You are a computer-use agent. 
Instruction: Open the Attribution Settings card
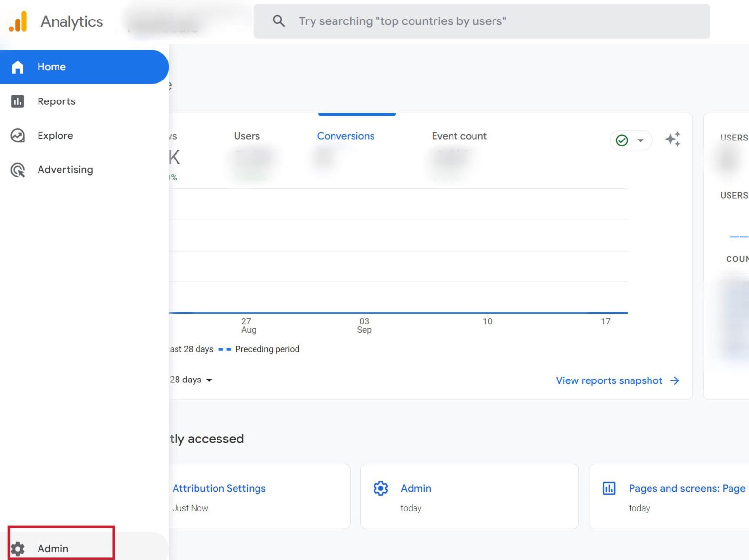click(219, 488)
